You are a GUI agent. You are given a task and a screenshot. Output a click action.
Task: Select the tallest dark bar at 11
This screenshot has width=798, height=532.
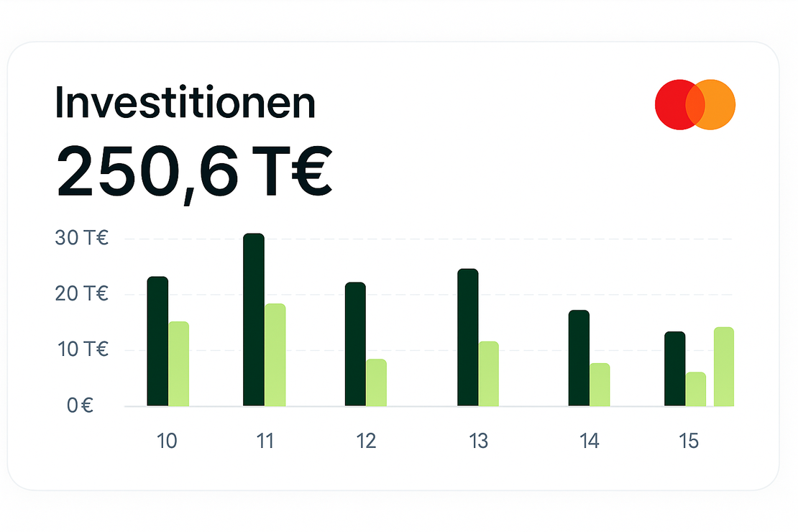tap(254, 320)
